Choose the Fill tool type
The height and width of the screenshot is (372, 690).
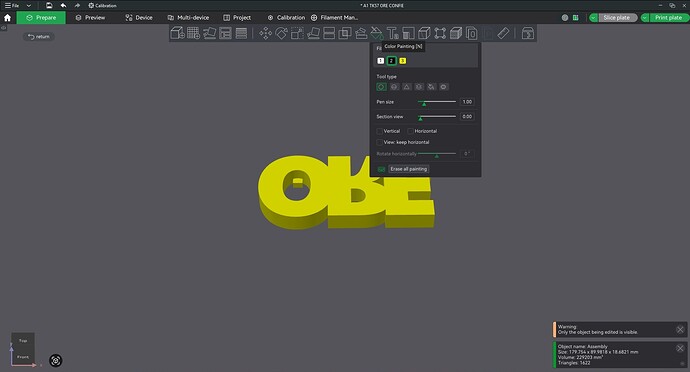click(x=431, y=87)
